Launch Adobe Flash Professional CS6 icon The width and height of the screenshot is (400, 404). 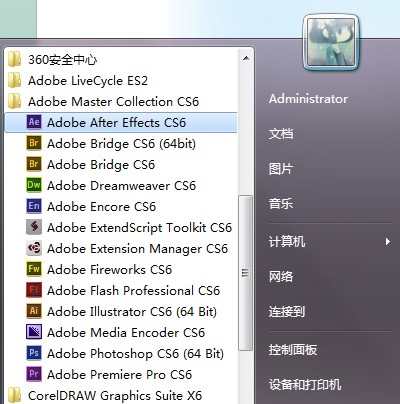tap(34, 290)
